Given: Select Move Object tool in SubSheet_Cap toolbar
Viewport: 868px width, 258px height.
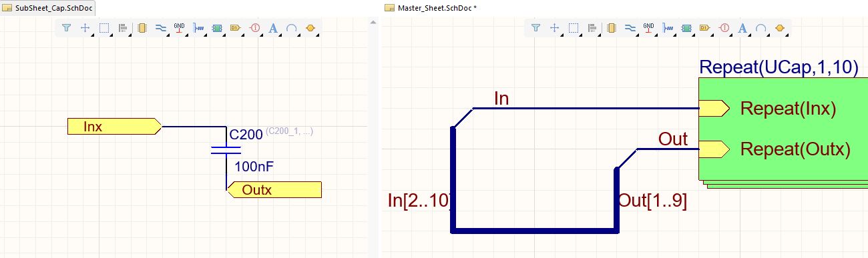Looking at the screenshot, I should [x=85, y=28].
